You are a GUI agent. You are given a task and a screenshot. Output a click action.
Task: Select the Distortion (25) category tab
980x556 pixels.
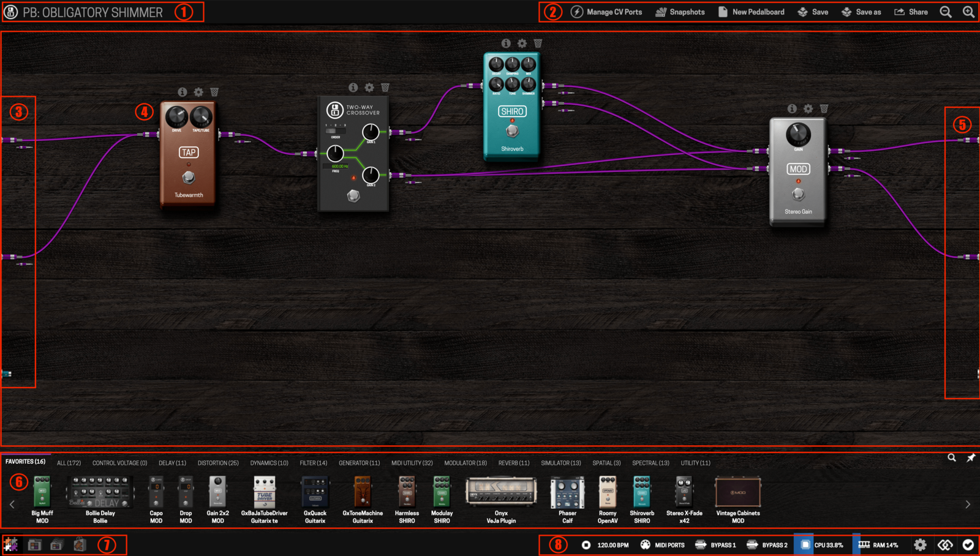click(218, 463)
